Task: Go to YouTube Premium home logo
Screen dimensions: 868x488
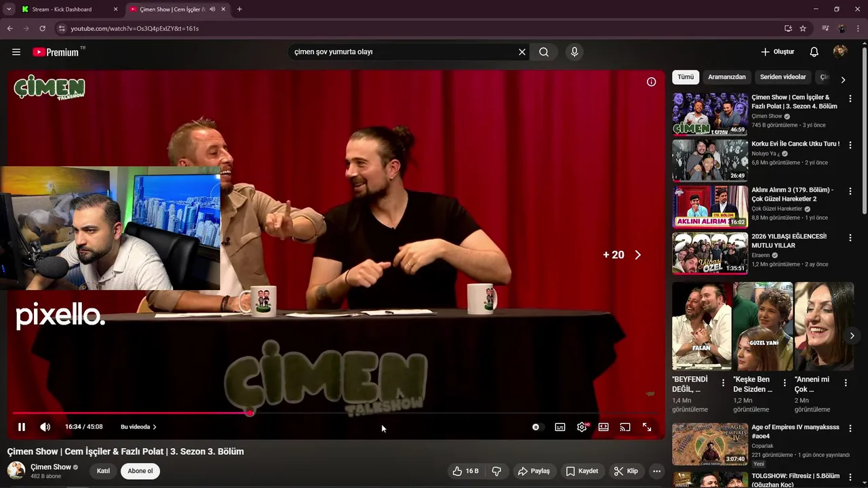Action: click(x=56, y=52)
